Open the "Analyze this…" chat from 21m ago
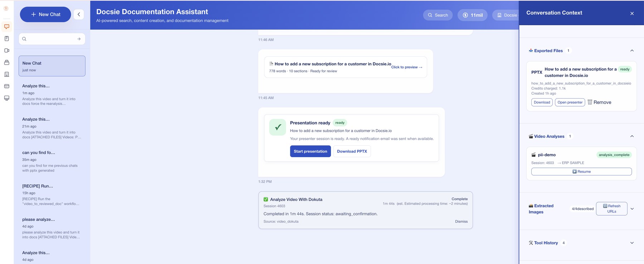Viewport: 644px width, 264px height. click(x=52, y=128)
